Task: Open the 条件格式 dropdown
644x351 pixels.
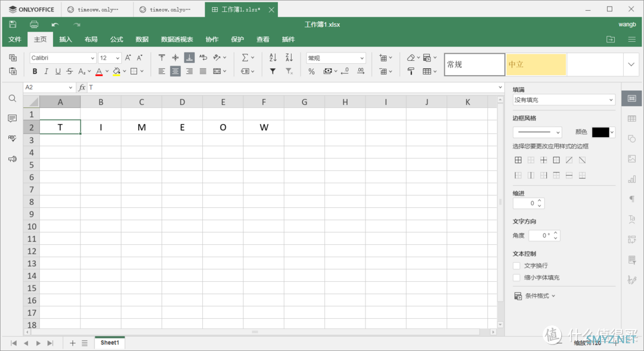Action: click(x=535, y=296)
